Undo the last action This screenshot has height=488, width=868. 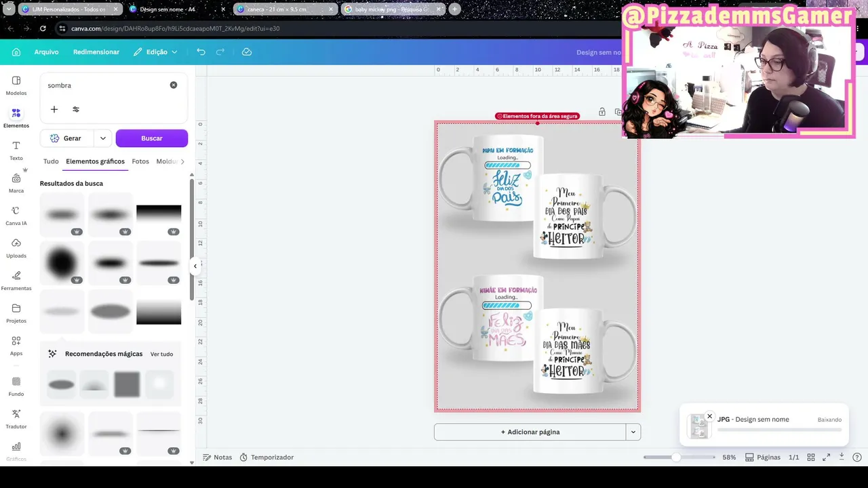coord(201,52)
